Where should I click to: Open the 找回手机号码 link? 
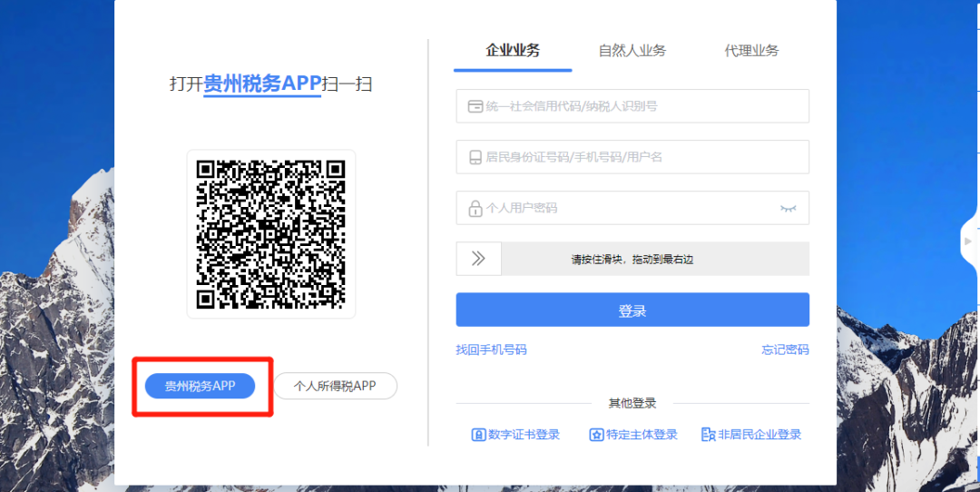click(x=491, y=349)
